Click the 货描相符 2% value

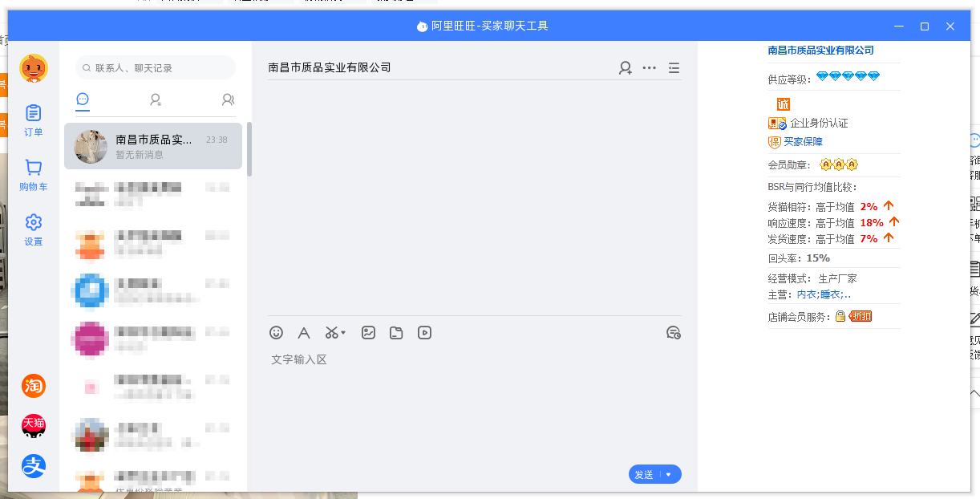[869, 206]
